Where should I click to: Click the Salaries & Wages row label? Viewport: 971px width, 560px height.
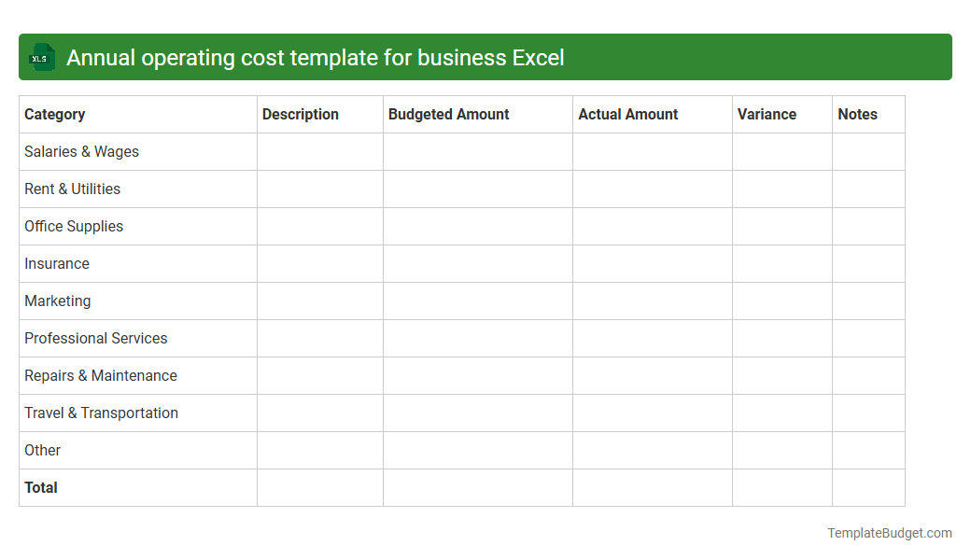81,151
